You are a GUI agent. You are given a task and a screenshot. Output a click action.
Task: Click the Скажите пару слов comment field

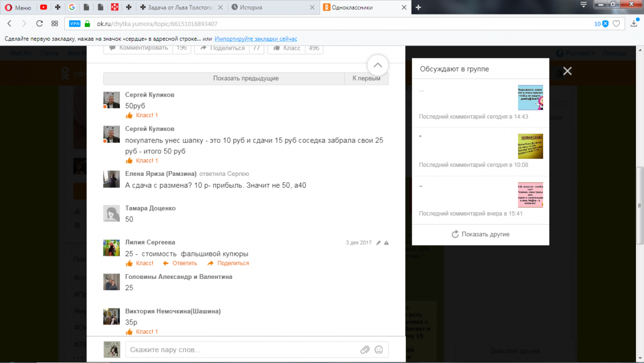point(241,350)
